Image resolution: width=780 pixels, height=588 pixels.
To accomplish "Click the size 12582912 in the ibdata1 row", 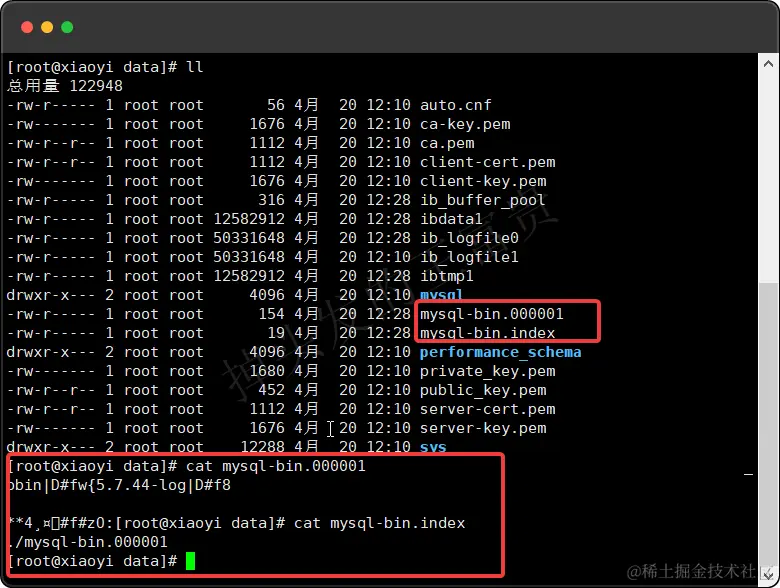I will click(x=249, y=219).
